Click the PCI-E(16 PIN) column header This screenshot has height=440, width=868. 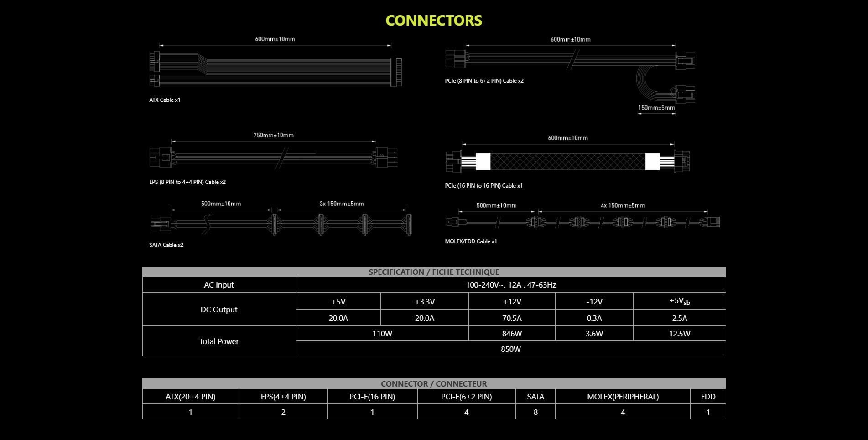click(372, 397)
